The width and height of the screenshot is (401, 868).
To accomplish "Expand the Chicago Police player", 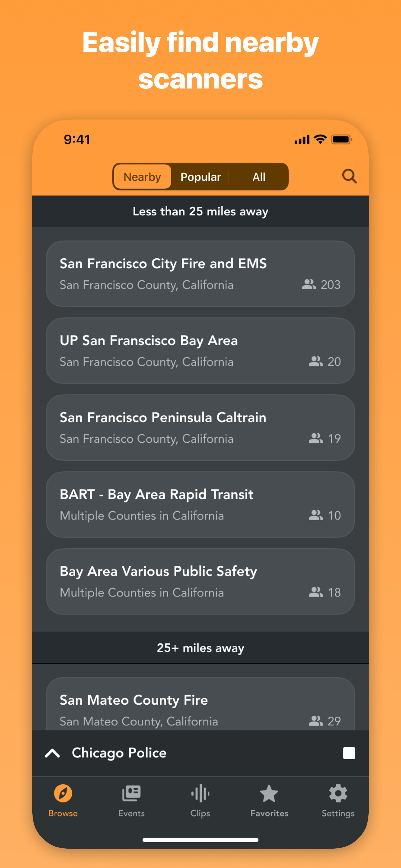I will click(x=53, y=753).
